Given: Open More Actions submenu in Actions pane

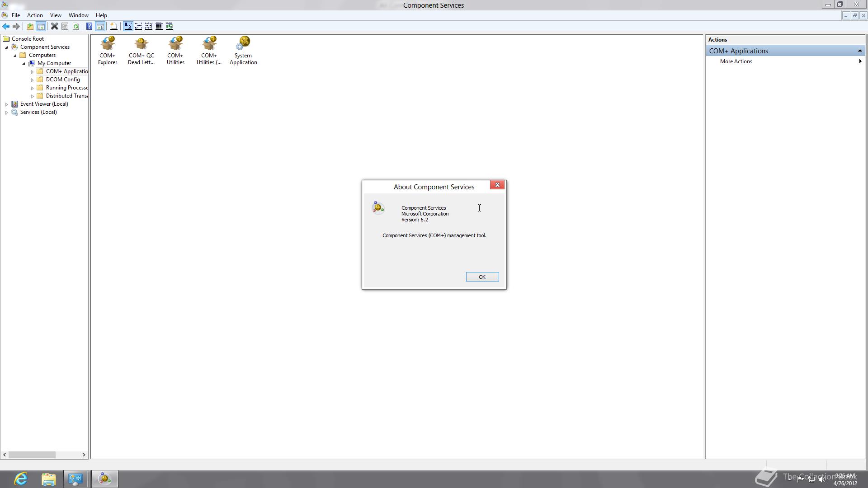Looking at the screenshot, I should click(x=787, y=61).
